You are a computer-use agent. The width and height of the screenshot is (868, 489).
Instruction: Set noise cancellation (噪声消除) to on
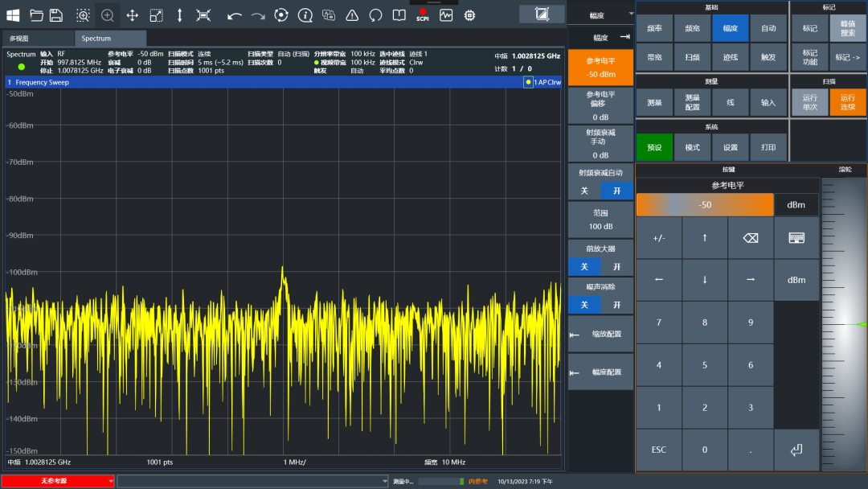click(x=616, y=305)
